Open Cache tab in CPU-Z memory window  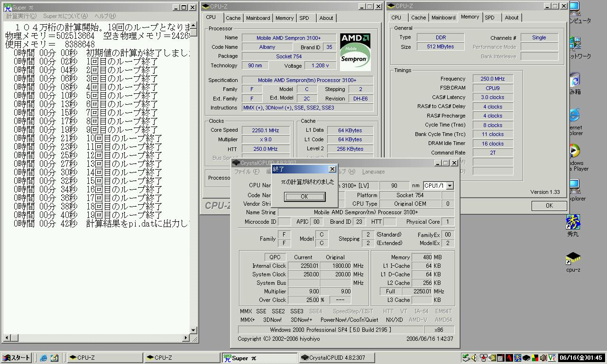point(418,18)
